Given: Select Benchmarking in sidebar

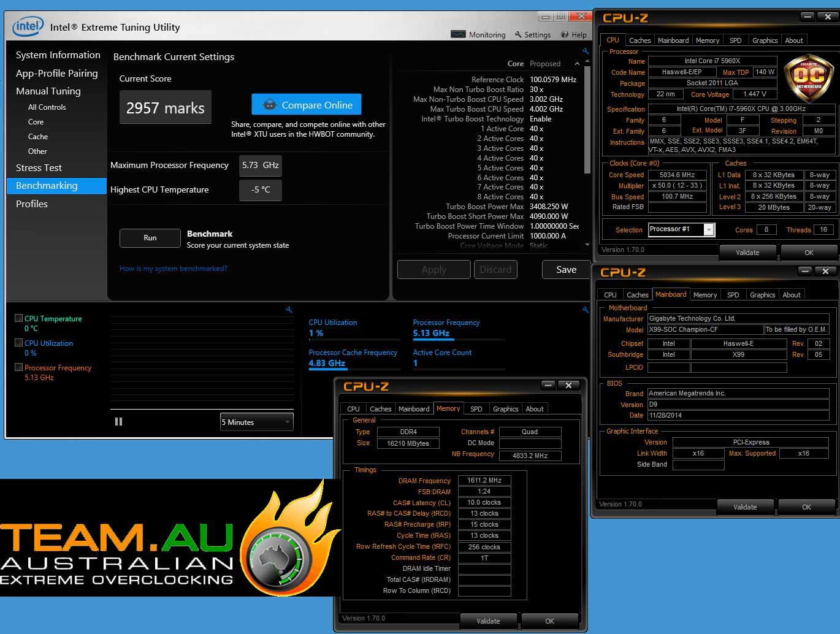Looking at the screenshot, I should 56,186.
